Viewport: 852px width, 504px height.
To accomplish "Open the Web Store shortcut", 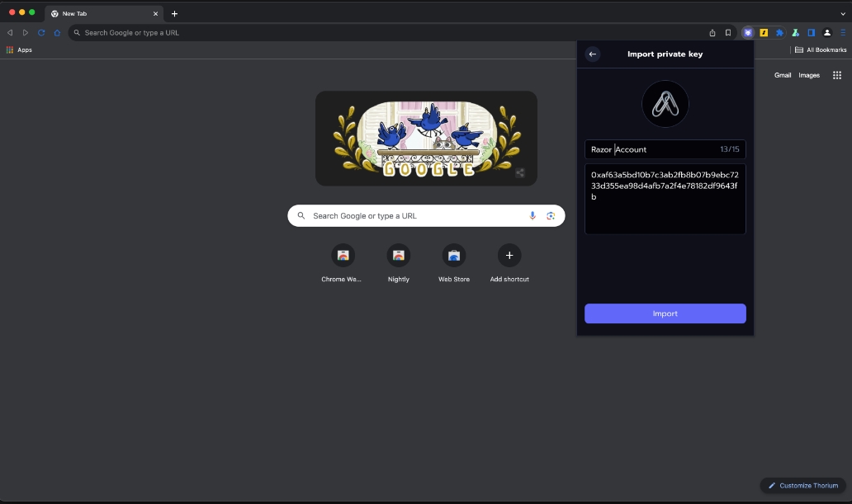I will (x=454, y=263).
